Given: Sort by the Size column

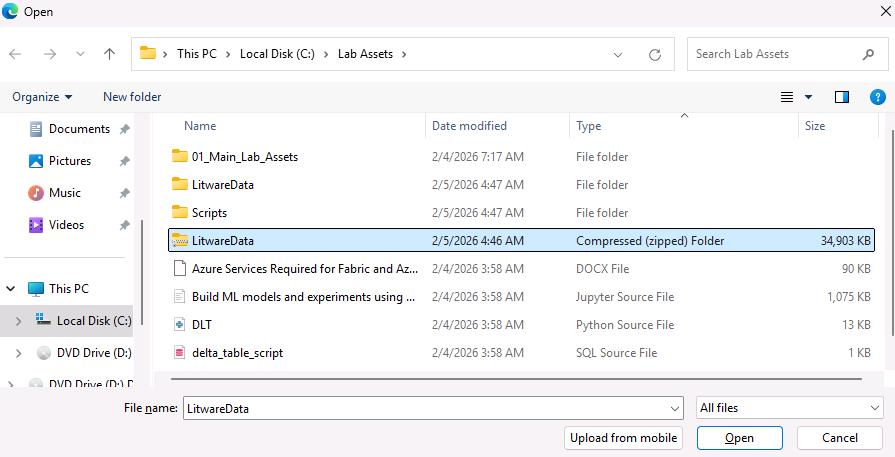Looking at the screenshot, I should [815, 126].
